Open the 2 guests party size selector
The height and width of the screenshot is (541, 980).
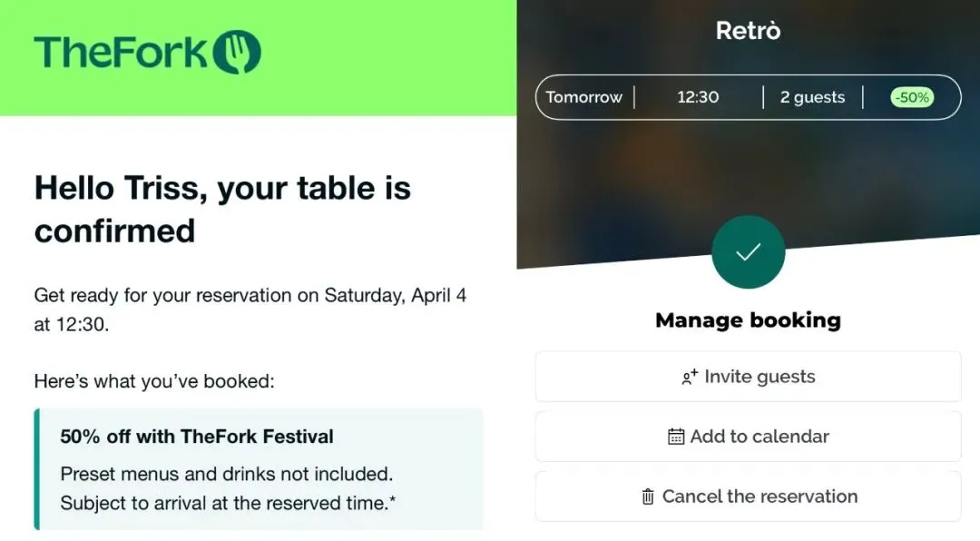[x=812, y=97]
